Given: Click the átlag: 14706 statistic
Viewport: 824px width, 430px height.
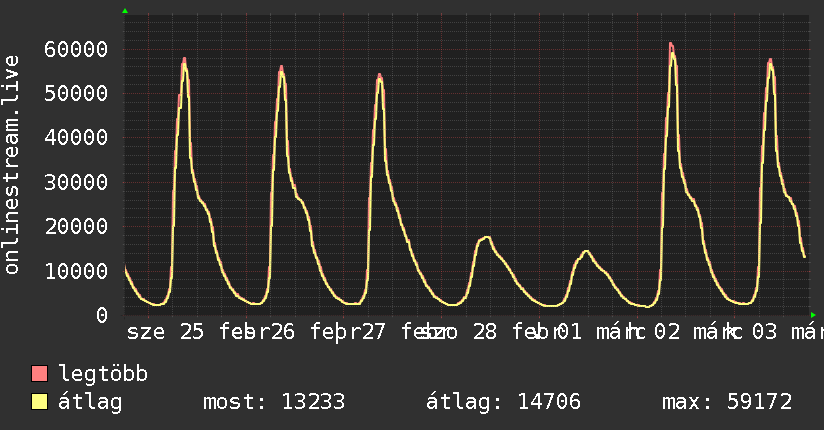Looking at the screenshot, I should pos(503,402).
